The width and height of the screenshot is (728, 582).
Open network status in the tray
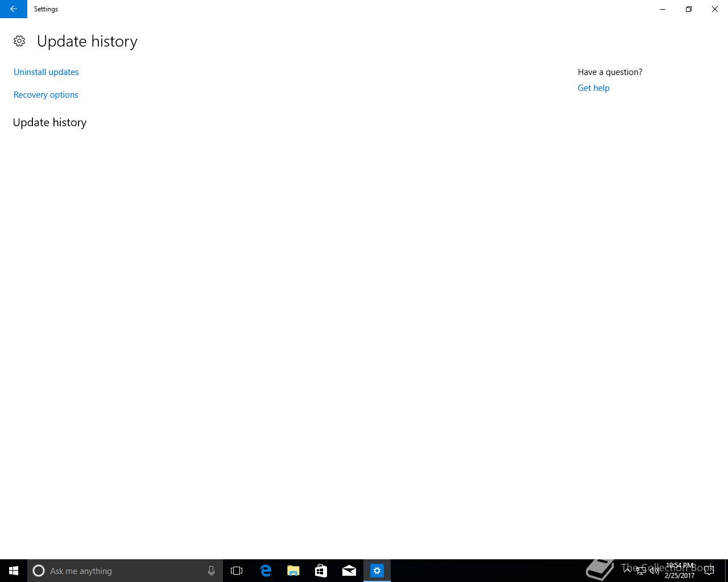641,571
